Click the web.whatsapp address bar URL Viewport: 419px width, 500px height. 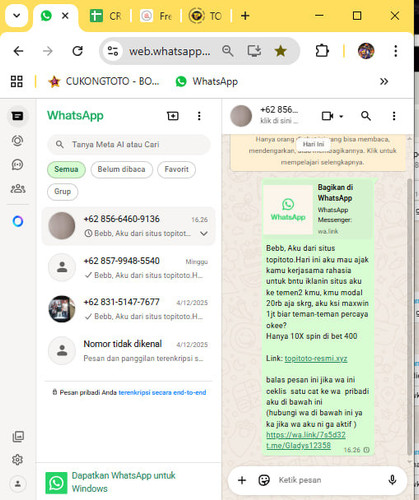coord(170,51)
